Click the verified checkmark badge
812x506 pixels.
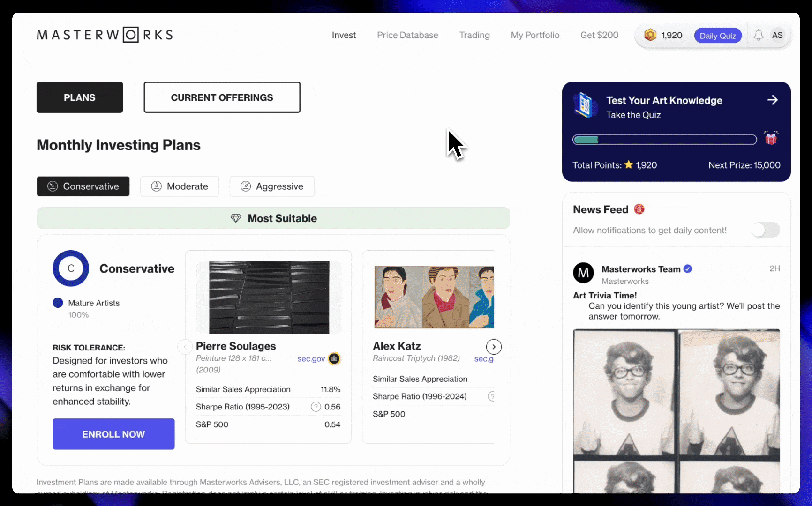pos(688,269)
